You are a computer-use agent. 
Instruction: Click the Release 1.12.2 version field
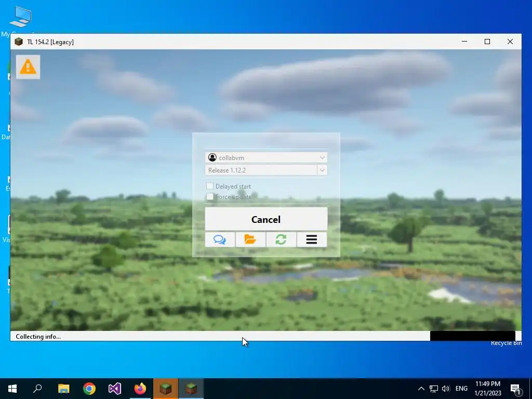(x=261, y=170)
